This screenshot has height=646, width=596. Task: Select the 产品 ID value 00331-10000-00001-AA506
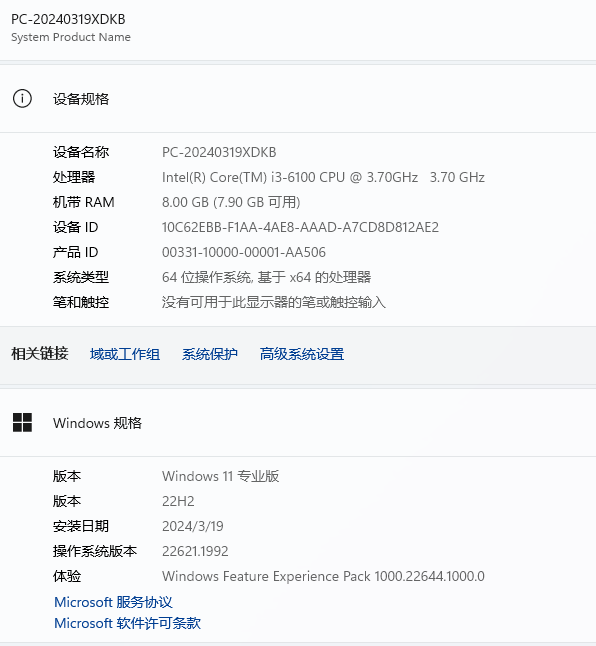click(x=244, y=253)
